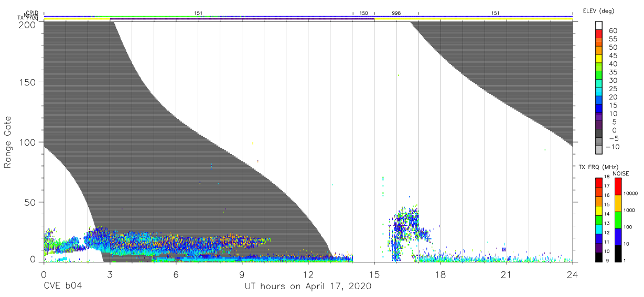644x297 pixels.
Task: Click the CPID "151" label above hour 21
Action: coord(496,13)
